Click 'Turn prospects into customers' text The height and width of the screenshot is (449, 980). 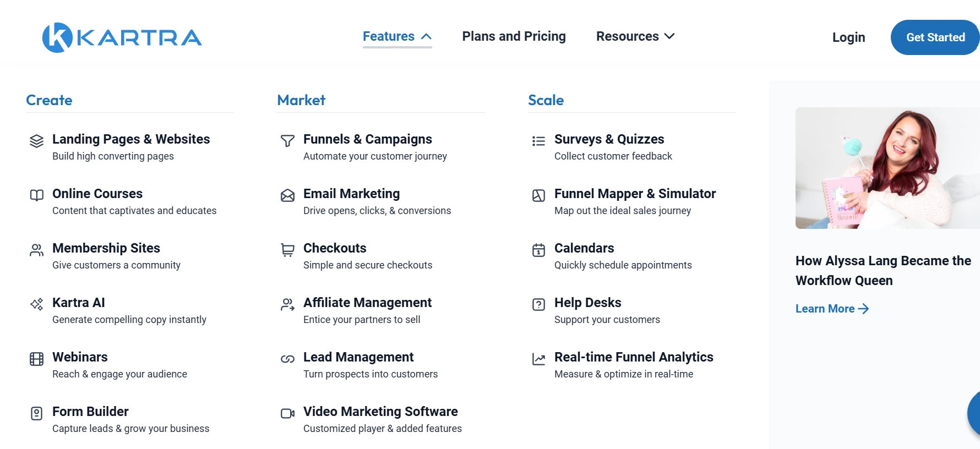pyautogui.click(x=371, y=374)
